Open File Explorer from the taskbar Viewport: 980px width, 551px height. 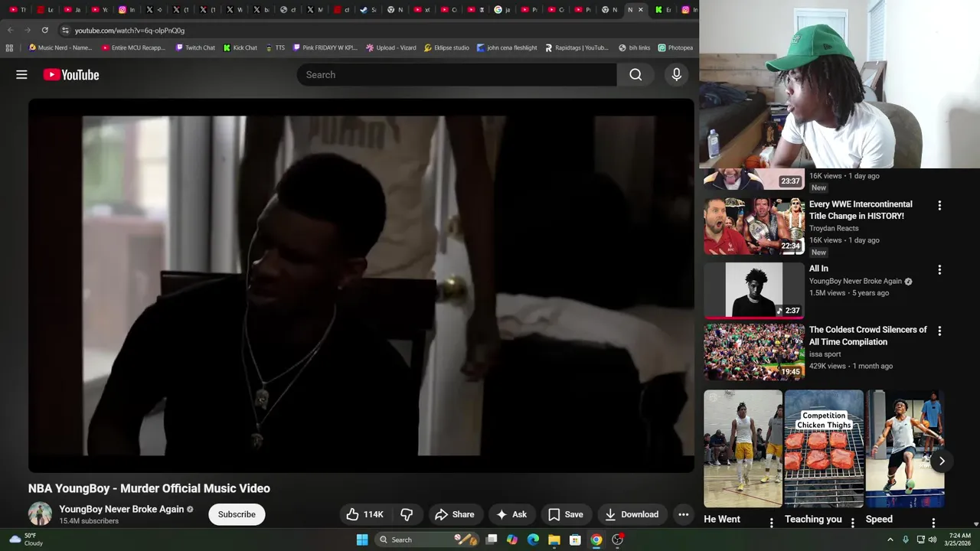(x=554, y=540)
